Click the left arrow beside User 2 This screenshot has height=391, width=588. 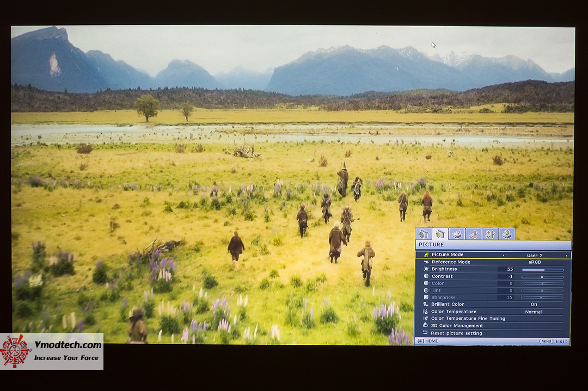504,256
